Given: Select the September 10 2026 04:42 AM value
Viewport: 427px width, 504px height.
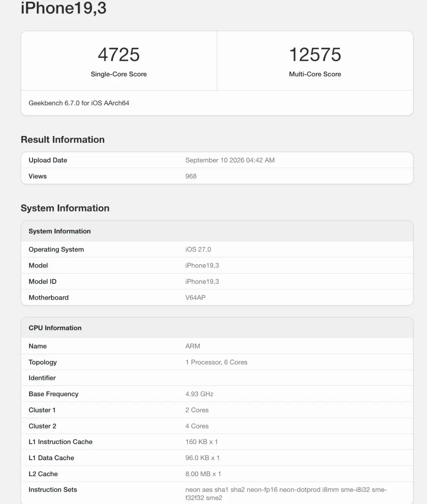Looking at the screenshot, I should [x=230, y=160].
